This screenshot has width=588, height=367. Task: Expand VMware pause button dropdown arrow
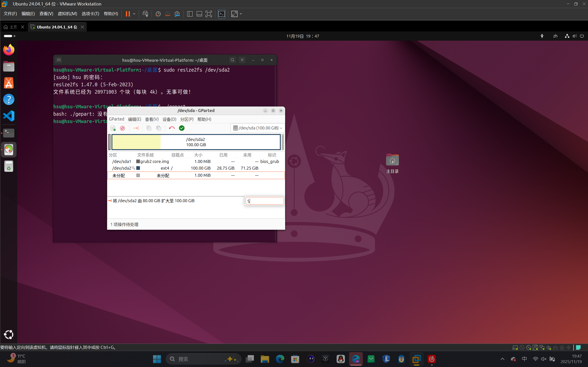click(134, 14)
